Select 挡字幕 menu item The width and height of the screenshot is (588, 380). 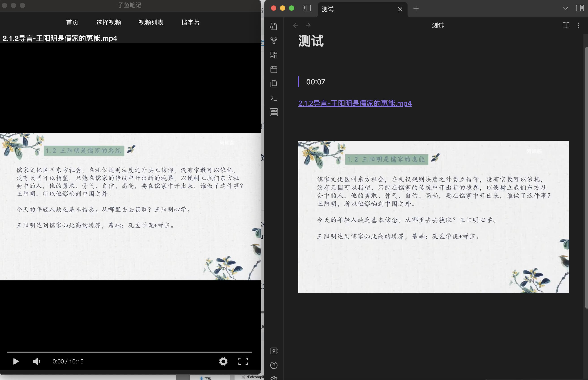click(190, 22)
